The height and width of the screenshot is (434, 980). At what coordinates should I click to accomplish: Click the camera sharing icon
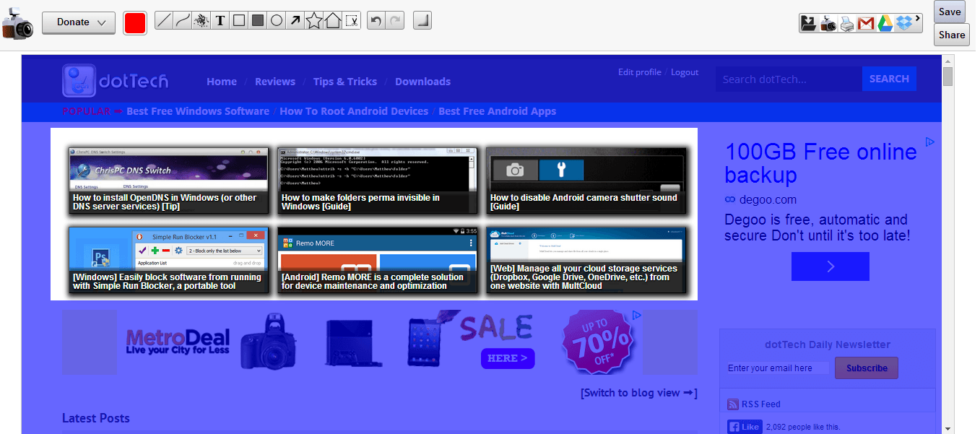pos(828,23)
